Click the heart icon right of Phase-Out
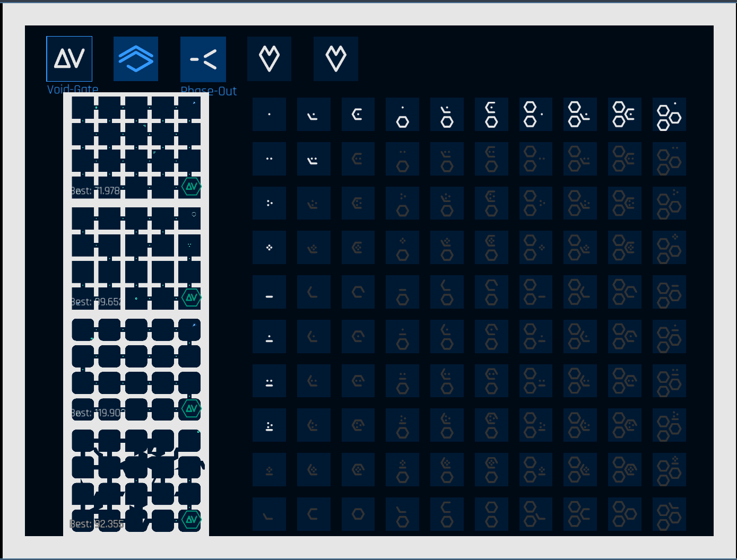This screenshot has width=737, height=560. 269,59
